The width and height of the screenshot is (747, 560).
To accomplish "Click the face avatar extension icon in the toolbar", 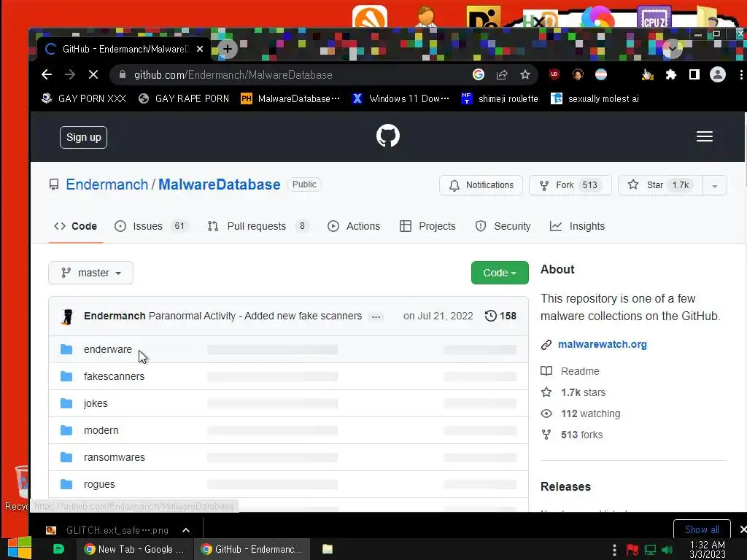I will click(578, 75).
